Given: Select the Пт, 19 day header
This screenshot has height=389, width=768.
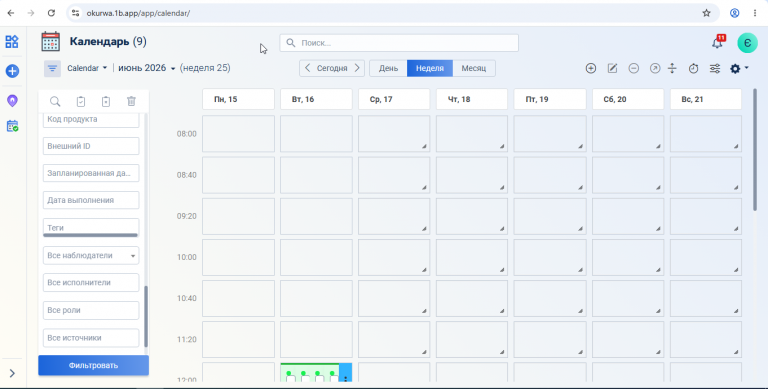Looking at the screenshot, I should point(550,99).
